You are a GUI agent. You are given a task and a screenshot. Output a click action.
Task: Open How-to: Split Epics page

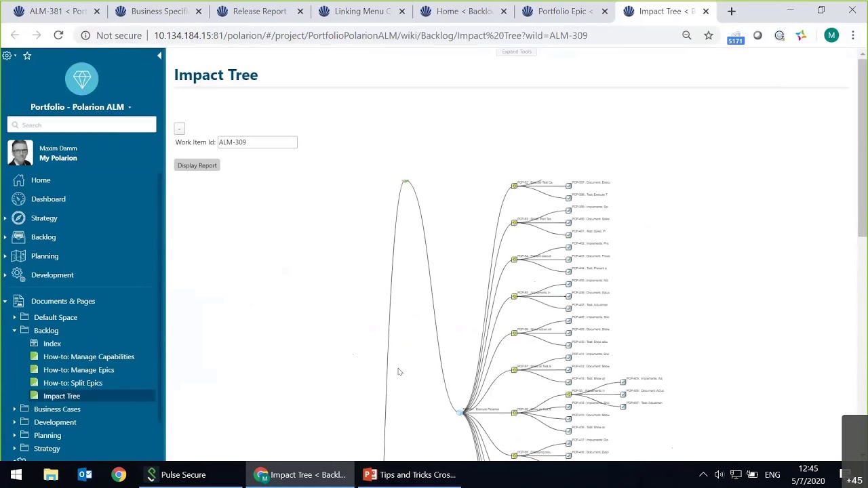73,383
